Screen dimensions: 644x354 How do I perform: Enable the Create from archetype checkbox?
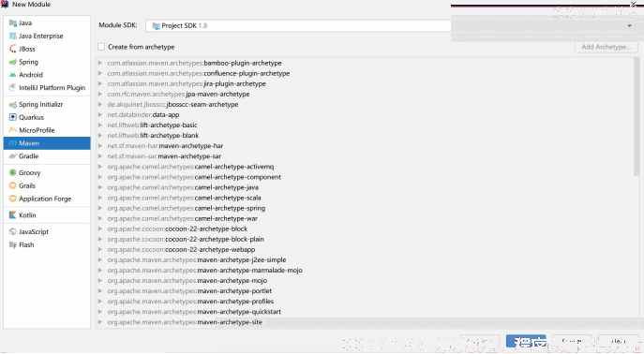(101, 47)
